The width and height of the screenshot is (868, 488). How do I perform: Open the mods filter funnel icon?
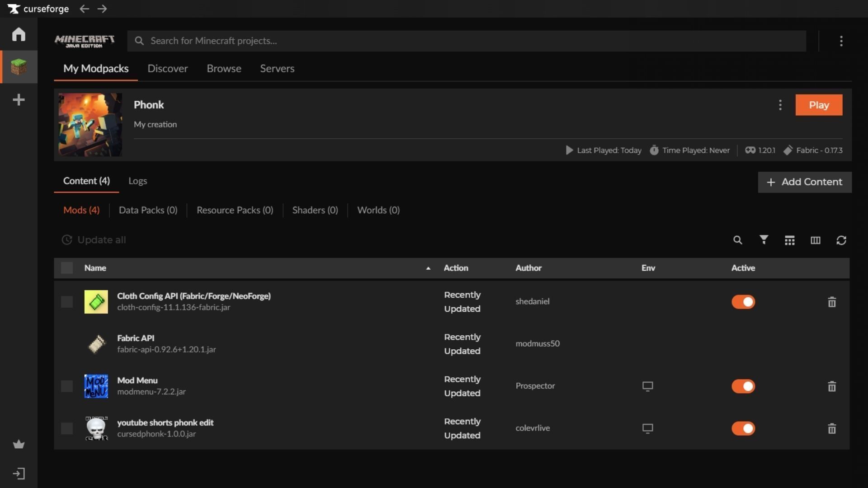click(x=764, y=240)
